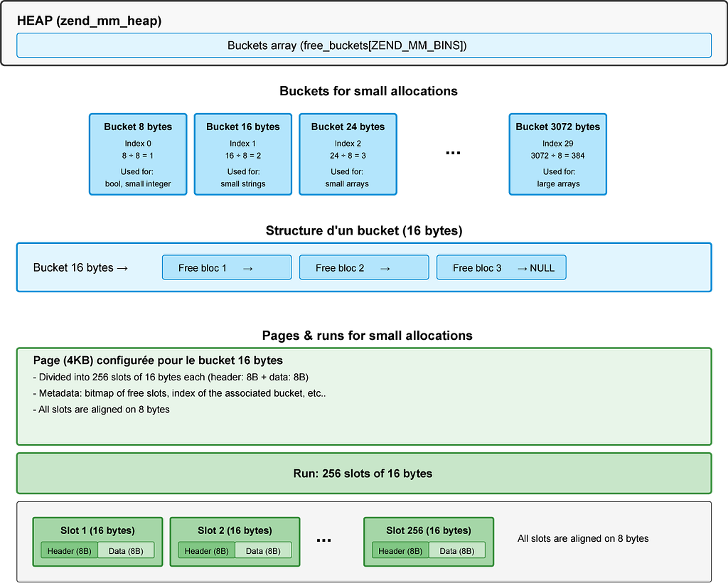Select the 'Run: 256 slots of 16 bytes' bar
Viewport: 728px width, 583px height.
click(x=364, y=474)
